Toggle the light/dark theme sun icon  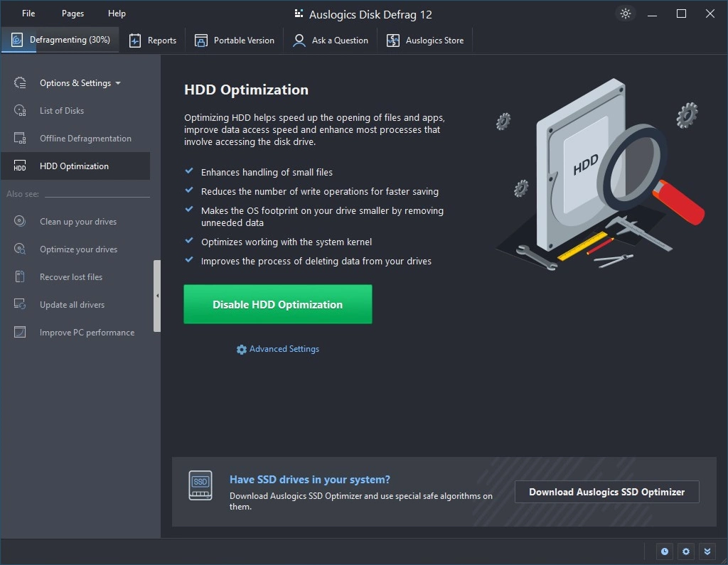pos(625,14)
